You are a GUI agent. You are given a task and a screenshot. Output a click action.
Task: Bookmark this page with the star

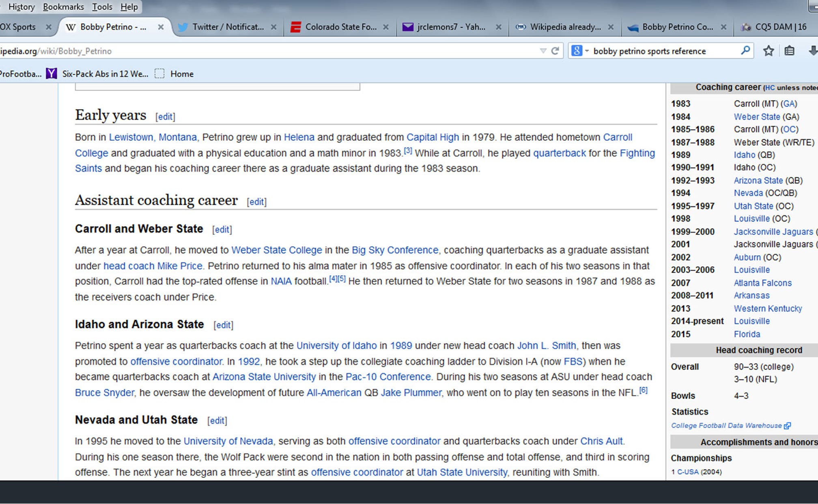[x=768, y=51]
